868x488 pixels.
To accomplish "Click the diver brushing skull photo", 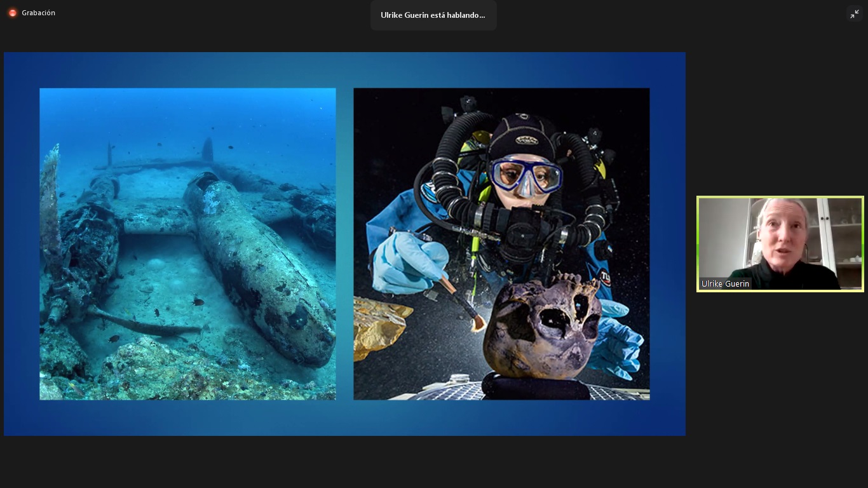I will 501,244.
